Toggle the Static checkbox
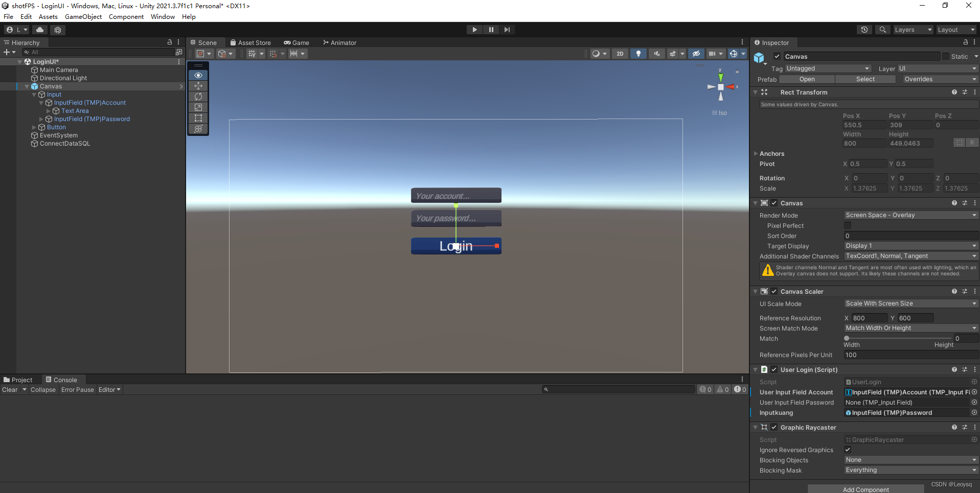This screenshot has width=980, height=493. click(x=945, y=56)
